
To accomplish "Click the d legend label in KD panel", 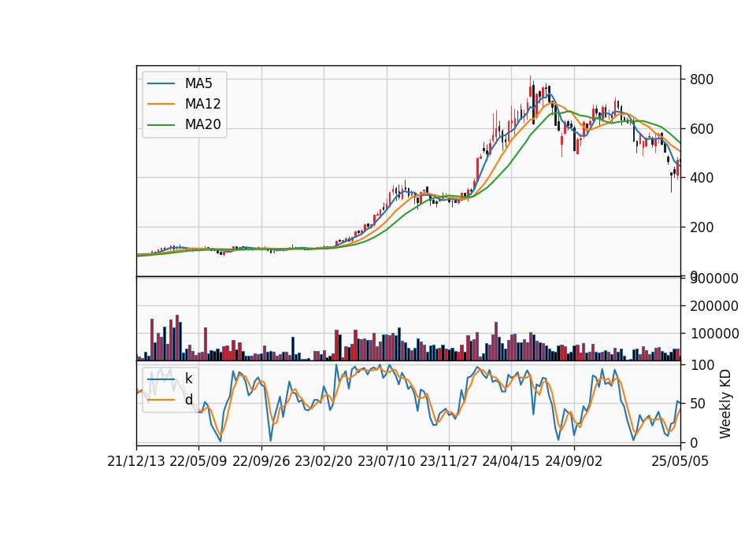I will click(x=188, y=400).
